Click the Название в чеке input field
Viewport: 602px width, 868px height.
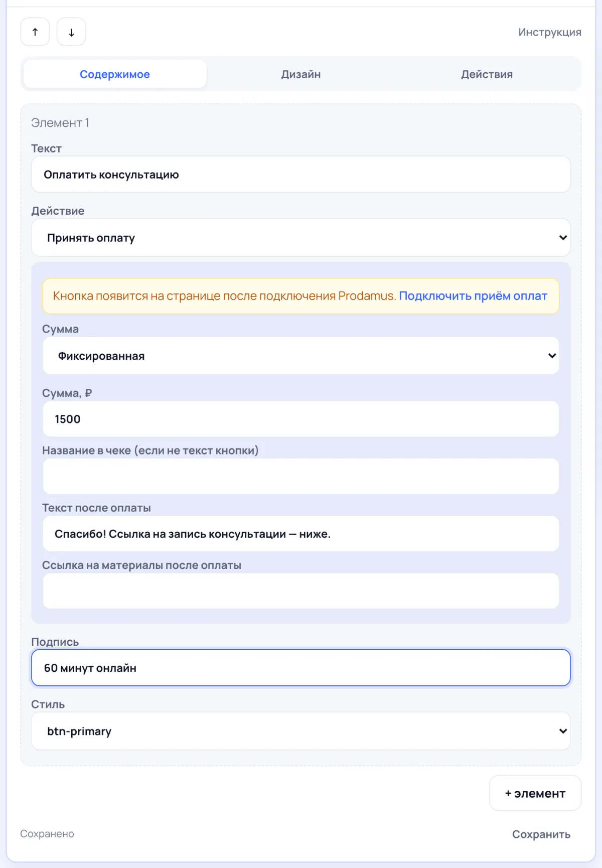click(301, 476)
